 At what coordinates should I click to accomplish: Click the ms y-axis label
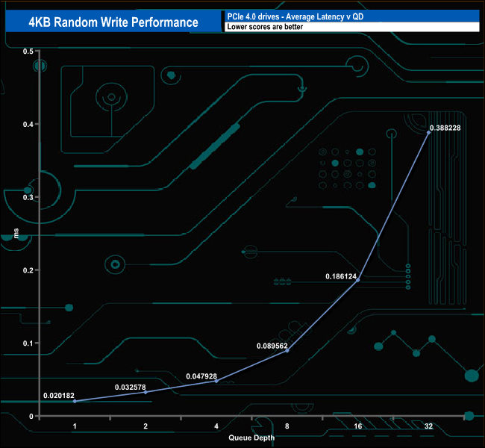16,233
